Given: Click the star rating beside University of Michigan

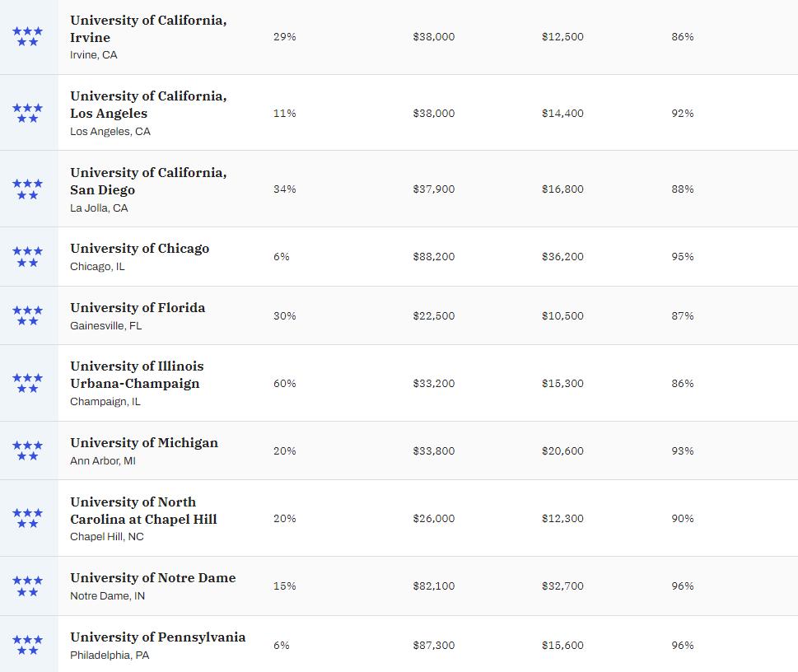Looking at the screenshot, I should pyautogui.click(x=27, y=451).
